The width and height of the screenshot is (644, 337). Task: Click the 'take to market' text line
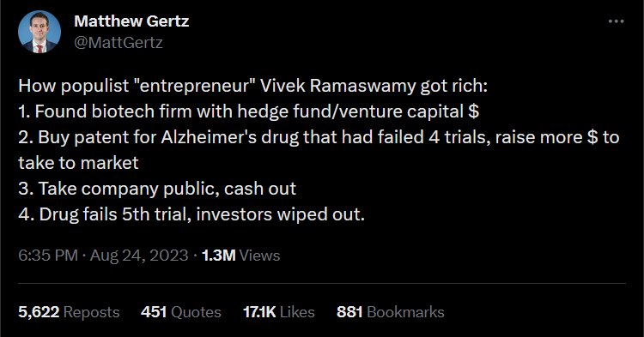coord(78,163)
